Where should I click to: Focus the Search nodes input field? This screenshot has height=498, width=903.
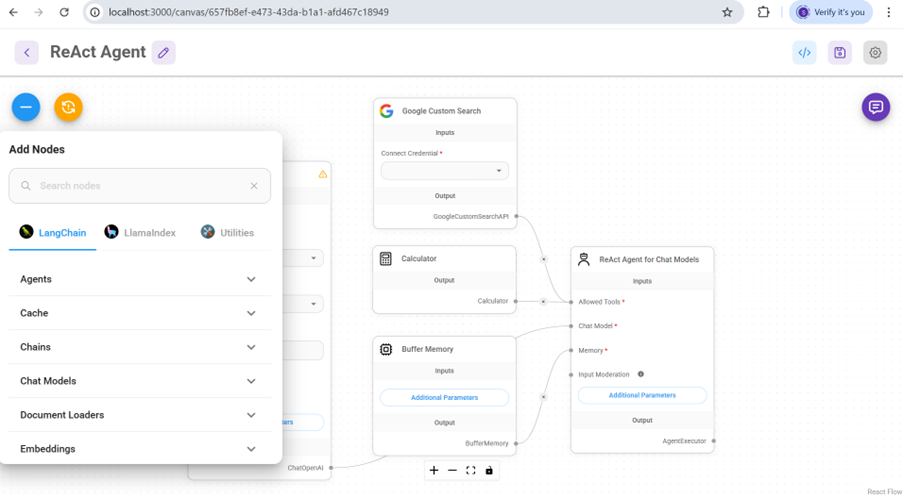[x=140, y=186]
